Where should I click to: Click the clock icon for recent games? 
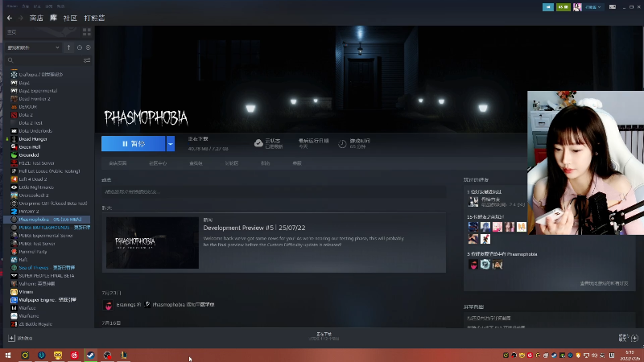point(80,47)
